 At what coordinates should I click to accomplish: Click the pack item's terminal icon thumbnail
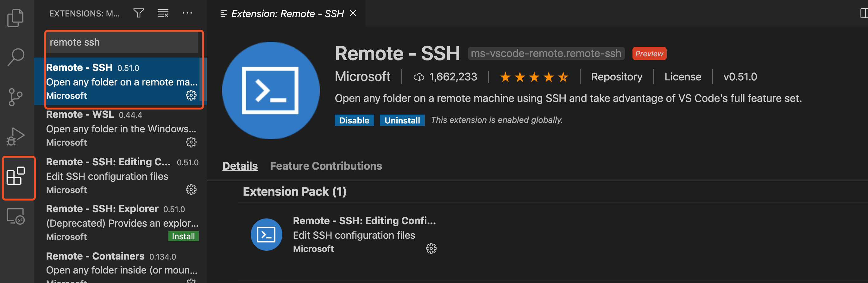pyautogui.click(x=266, y=235)
